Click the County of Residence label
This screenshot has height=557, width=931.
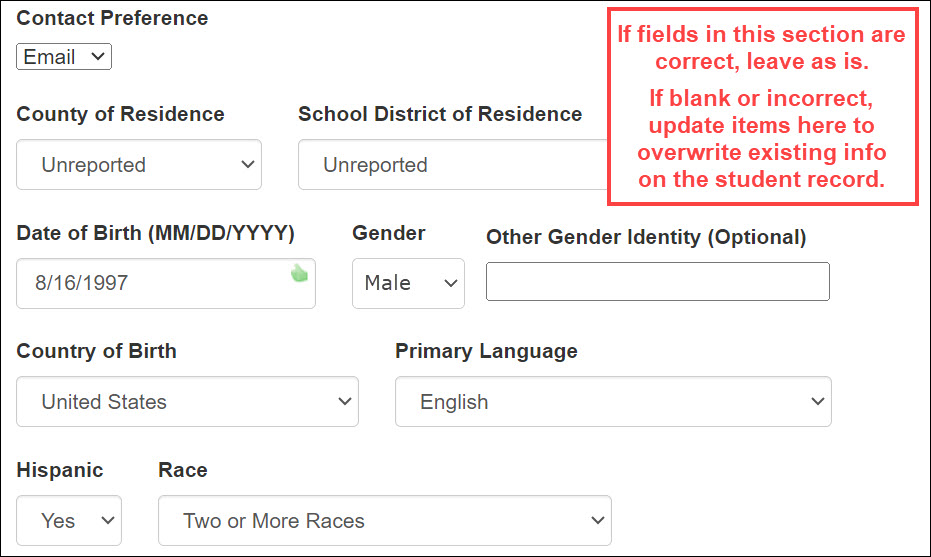point(120,114)
